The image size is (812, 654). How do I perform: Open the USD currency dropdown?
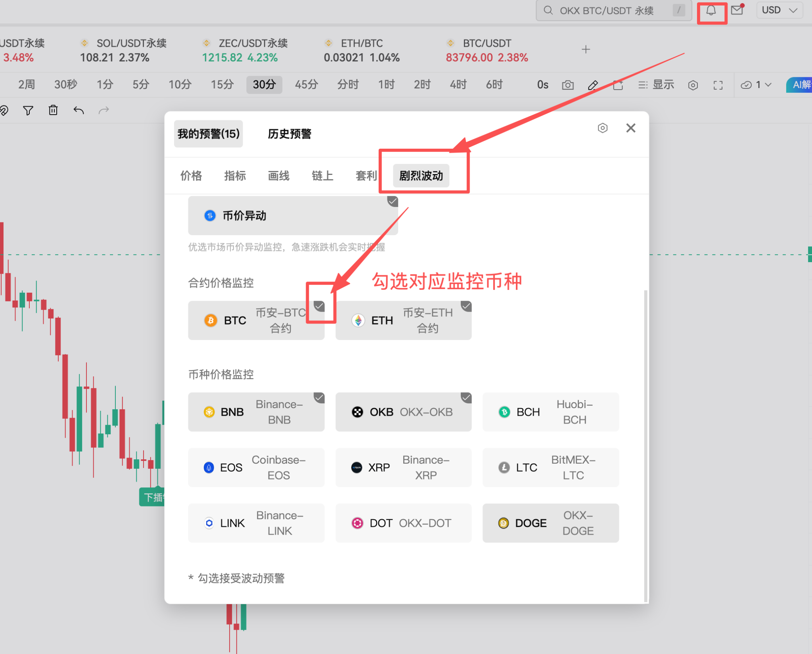[x=779, y=10]
